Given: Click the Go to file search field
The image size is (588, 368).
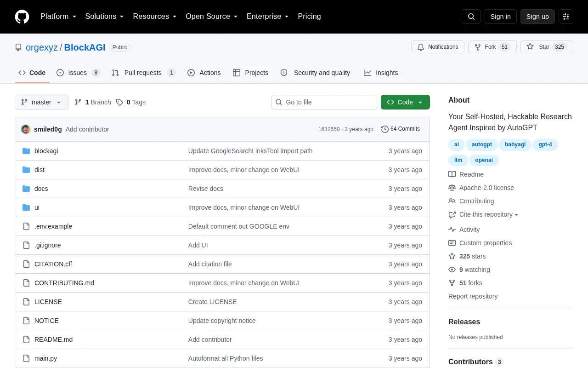Looking at the screenshot, I should (x=324, y=102).
